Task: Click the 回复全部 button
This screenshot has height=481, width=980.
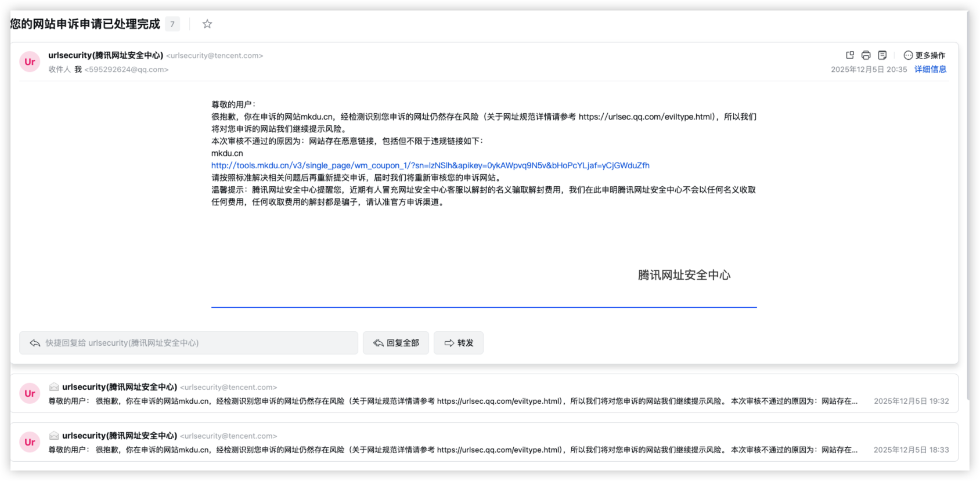Action: (x=396, y=343)
